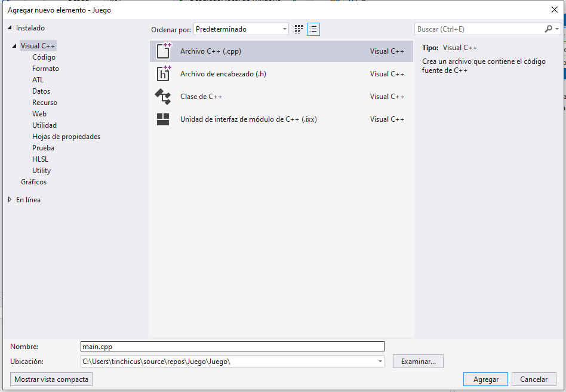This screenshot has height=392, width=566.
Task: Choose the module interface unit (.ixx) icon
Action: coord(163,119)
